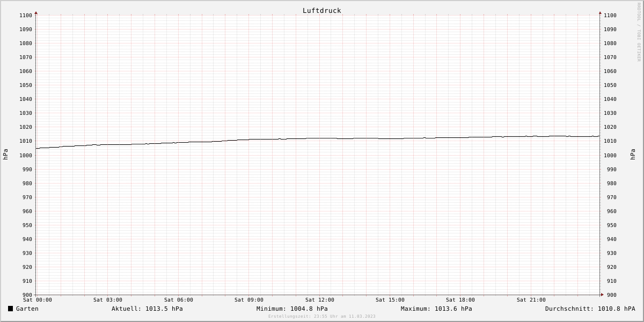Click the Minimum: 1004.8 hPa value
Viewport: 644px width, 322px height.
pyautogui.click(x=292, y=309)
